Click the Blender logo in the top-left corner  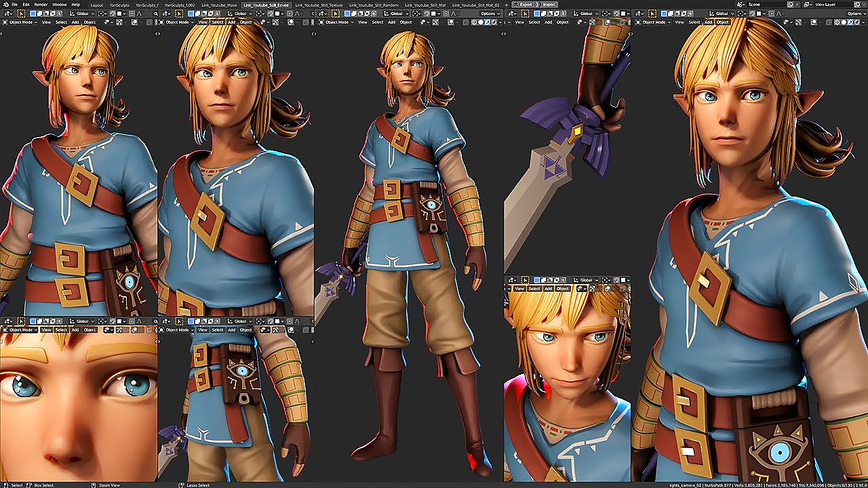click(4, 4)
